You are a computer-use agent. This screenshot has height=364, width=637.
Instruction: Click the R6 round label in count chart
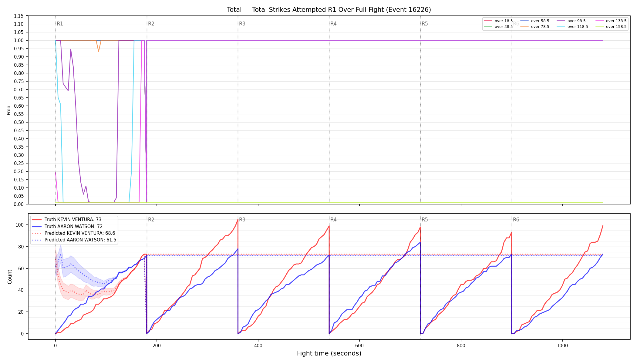[x=516, y=220]
